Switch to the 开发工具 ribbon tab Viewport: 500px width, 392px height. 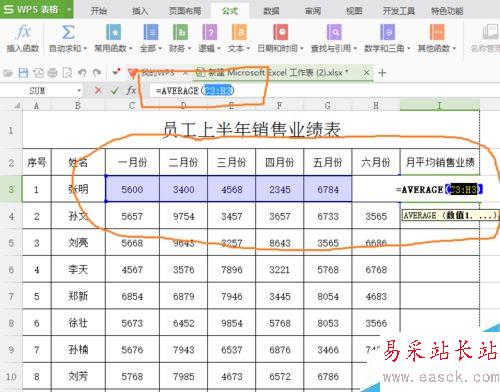tap(399, 11)
